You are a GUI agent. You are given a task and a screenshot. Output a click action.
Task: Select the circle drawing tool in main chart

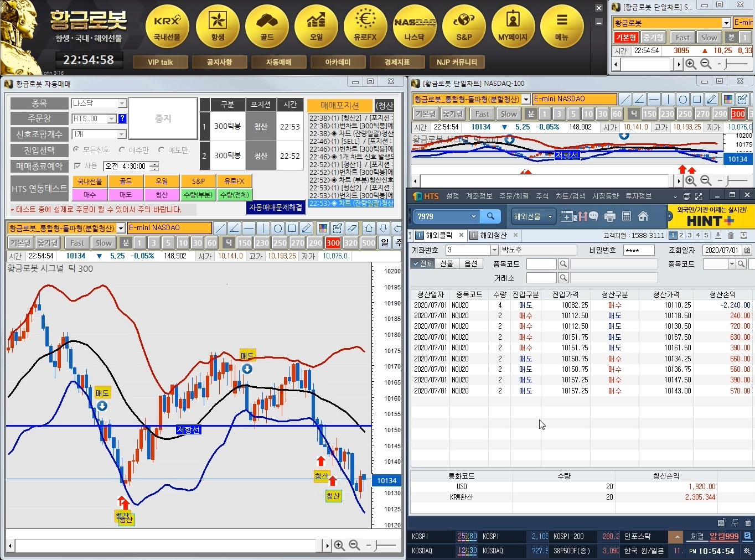(277, 228)
